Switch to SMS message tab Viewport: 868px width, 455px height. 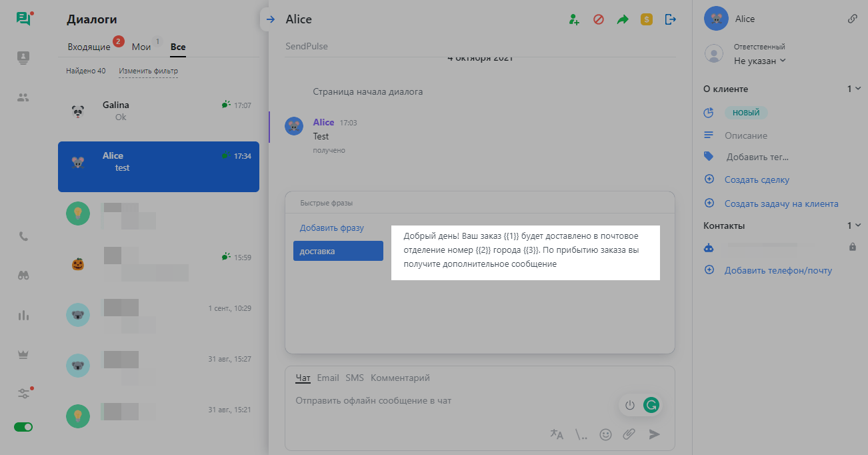tap(355, 378)
